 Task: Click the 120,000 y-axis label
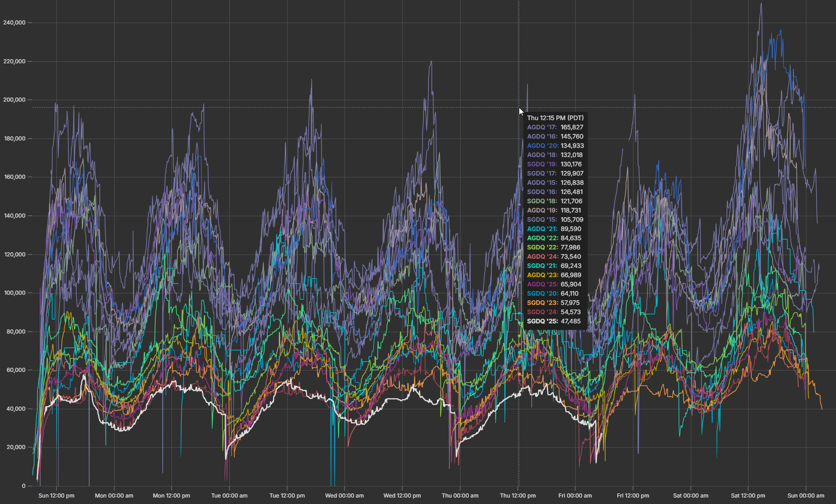coord(14,254)
